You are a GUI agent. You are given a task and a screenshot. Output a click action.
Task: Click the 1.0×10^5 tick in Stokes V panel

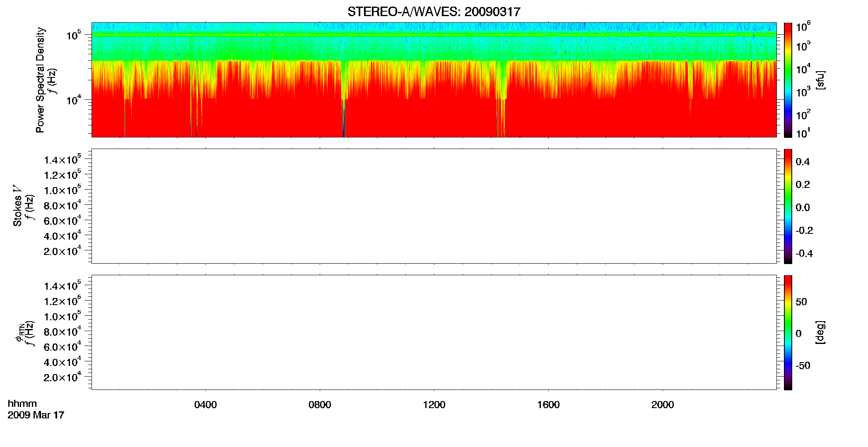coord(62,190)
